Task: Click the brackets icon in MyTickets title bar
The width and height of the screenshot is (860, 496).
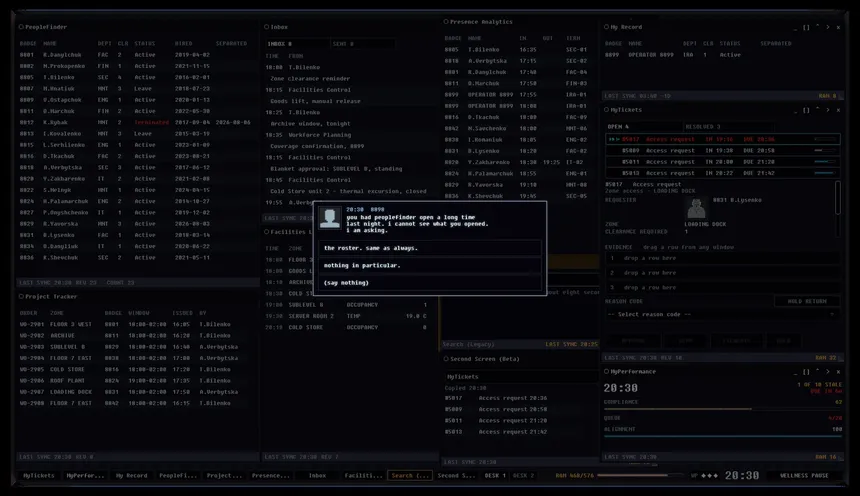Action: [806, 110]
